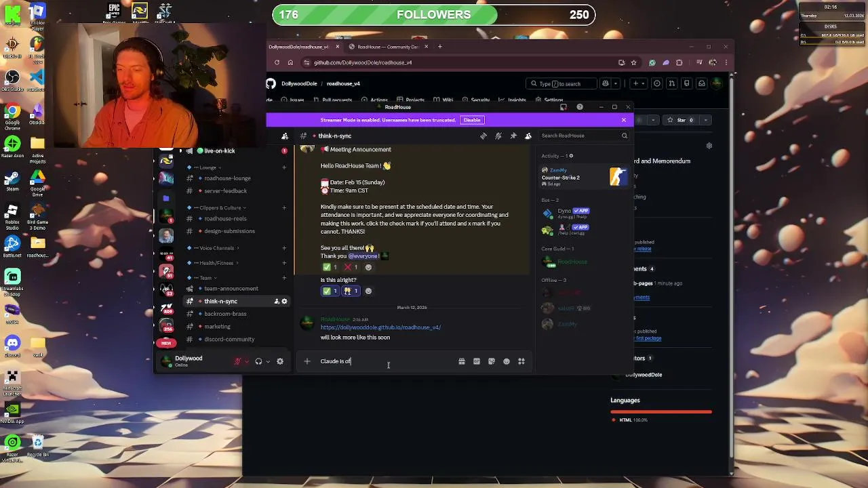868x488 pixels.
Task: Toggle the muted microphone in user panel
Action: (x=237, y=361)
